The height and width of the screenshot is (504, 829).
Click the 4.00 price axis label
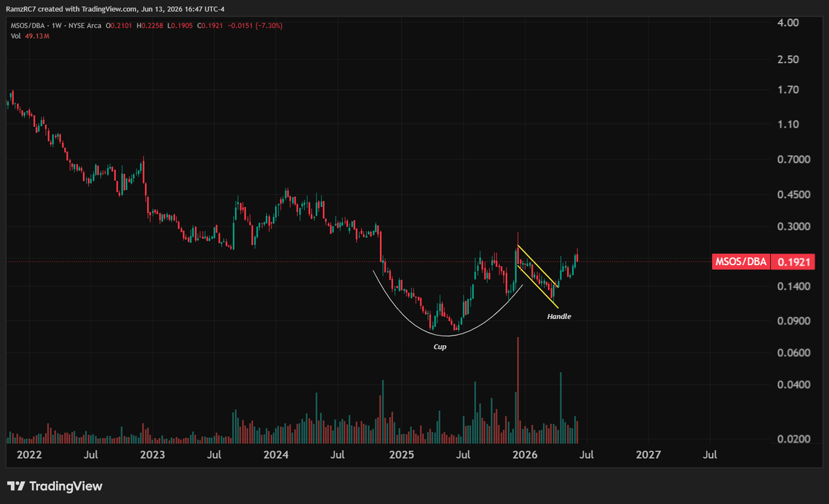pyautogui.click(x=788, y=23)
